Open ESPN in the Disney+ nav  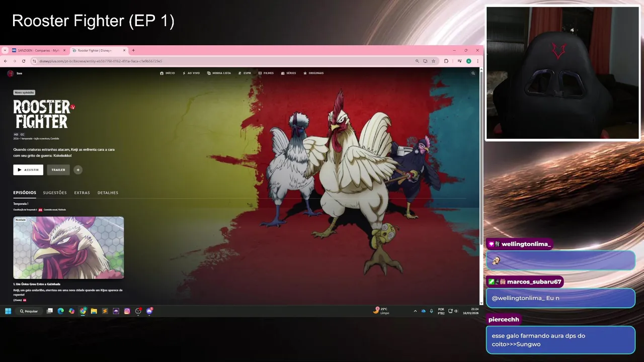pos(245,73)
